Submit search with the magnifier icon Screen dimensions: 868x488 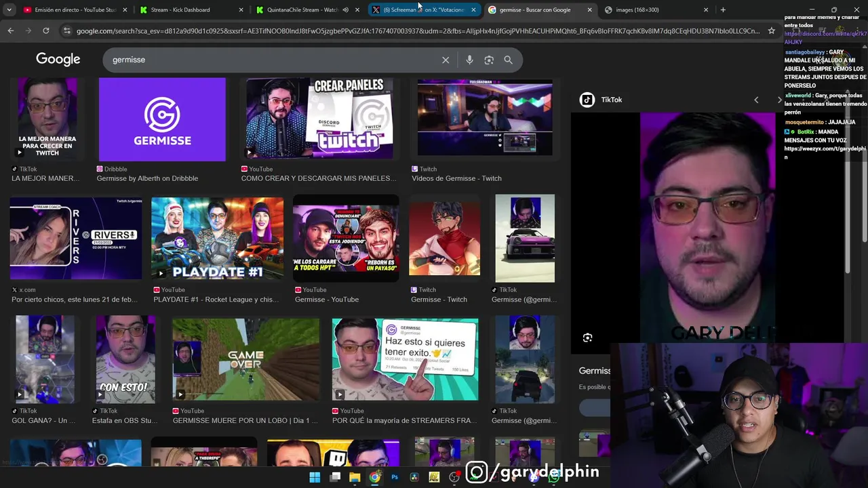[508, 60]
